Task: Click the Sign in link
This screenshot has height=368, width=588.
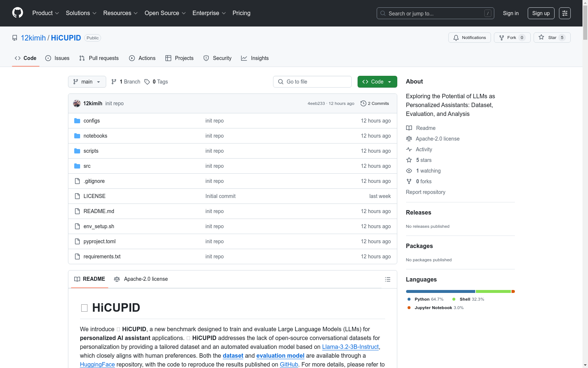Action: (x=511, y=13)
